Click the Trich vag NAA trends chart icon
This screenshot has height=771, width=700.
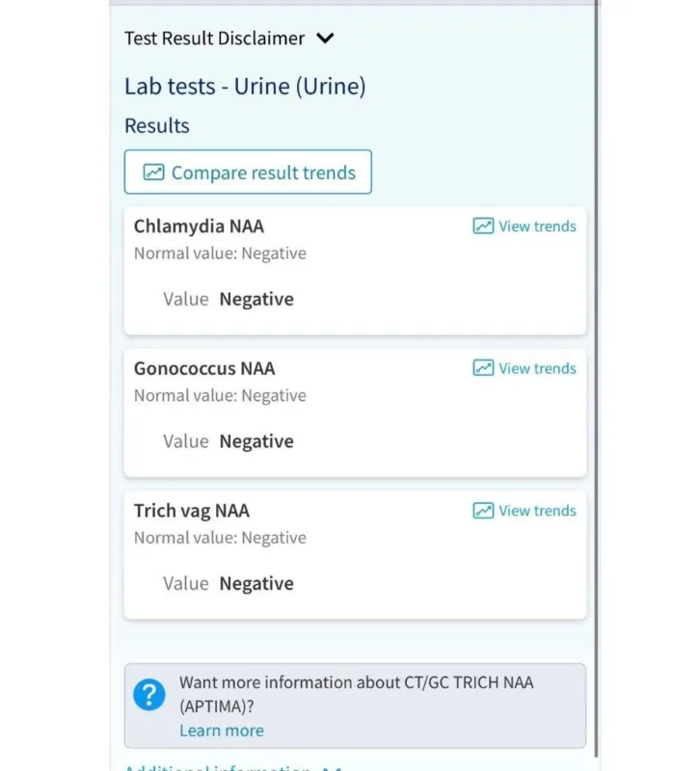483,511
